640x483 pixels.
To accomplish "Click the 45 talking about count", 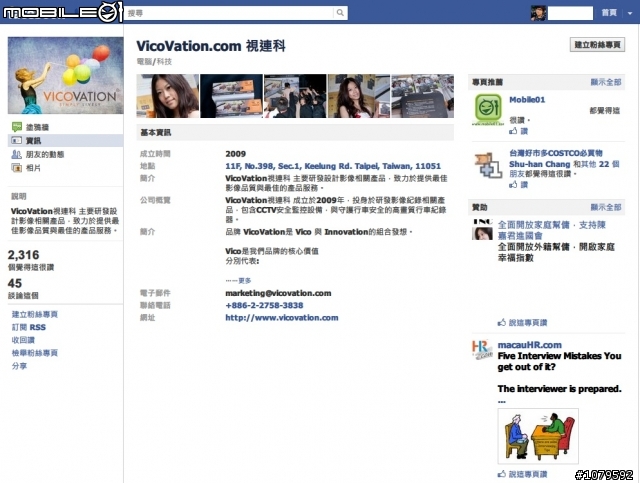I will (15, 283).
